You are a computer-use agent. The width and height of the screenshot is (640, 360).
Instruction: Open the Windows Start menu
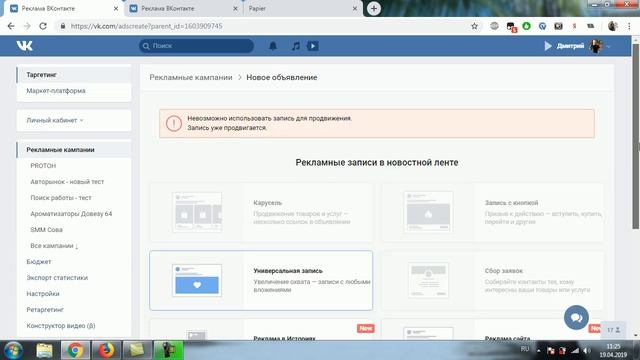pos(13,350)
